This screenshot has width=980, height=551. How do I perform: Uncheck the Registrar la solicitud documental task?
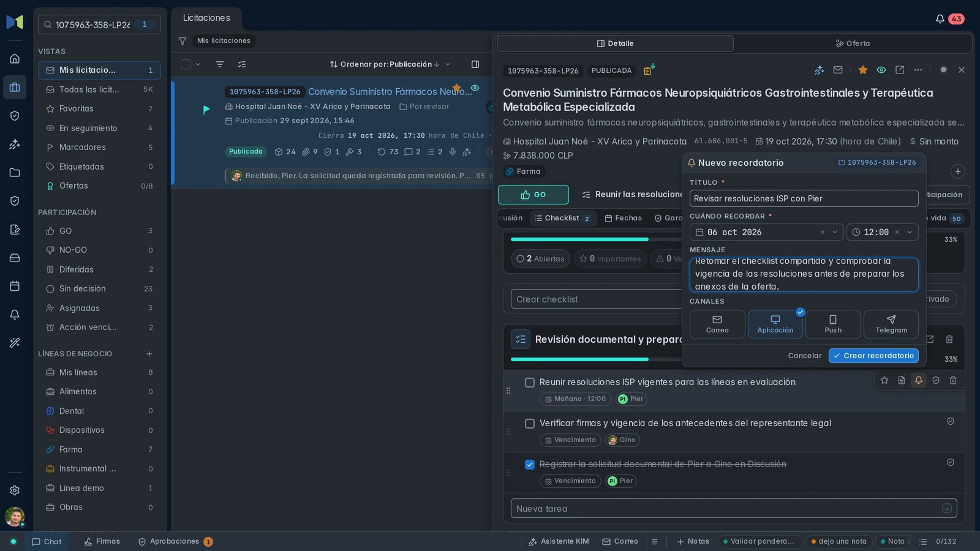coord(530,465)
